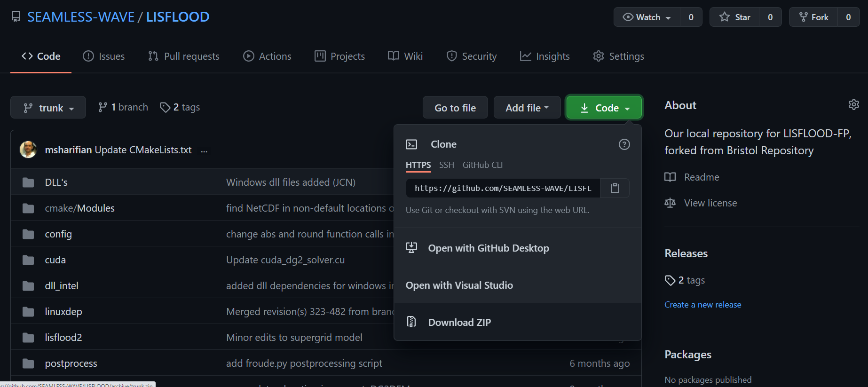Toggle the green Code dropdown
The width and height of the screenshot is (868, 387).
click(604, 107)
